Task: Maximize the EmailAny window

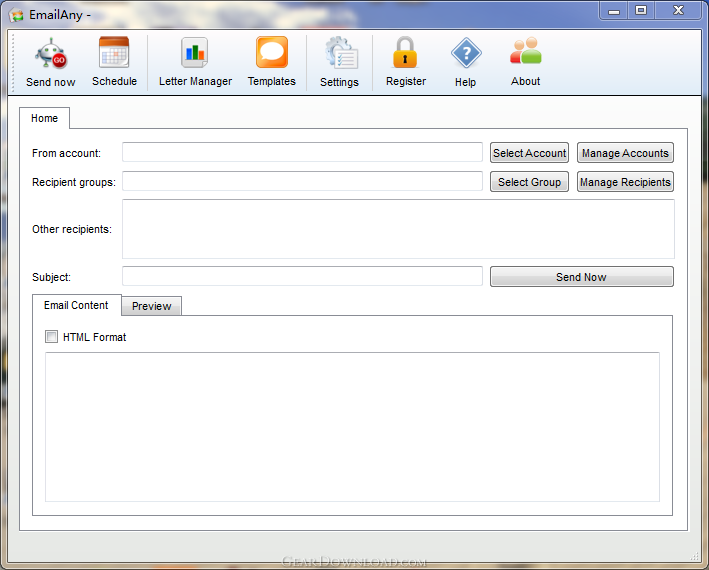Action: (x=641, y=11)
